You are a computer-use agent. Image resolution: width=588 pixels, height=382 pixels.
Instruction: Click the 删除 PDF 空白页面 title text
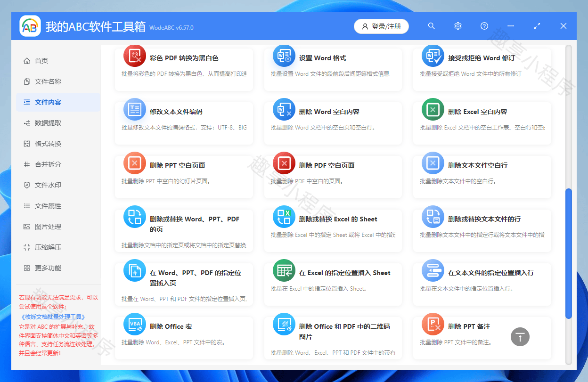(x=327, y=165)
